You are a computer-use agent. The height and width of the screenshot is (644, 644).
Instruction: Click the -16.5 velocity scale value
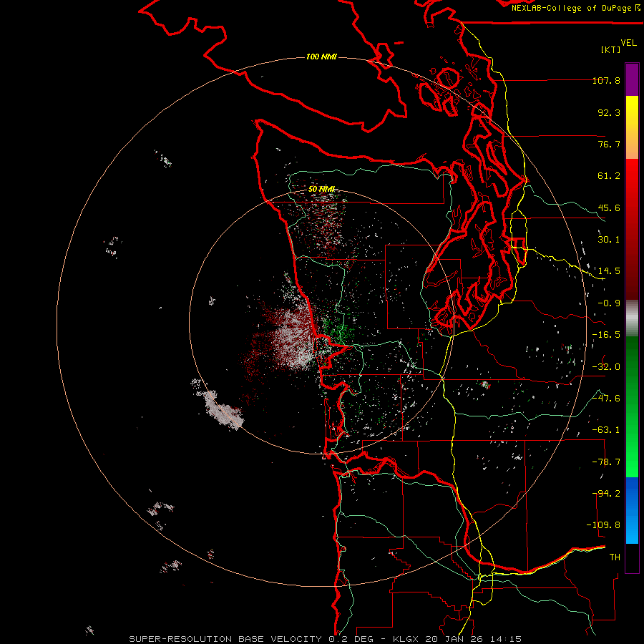[x=606, y=335]
